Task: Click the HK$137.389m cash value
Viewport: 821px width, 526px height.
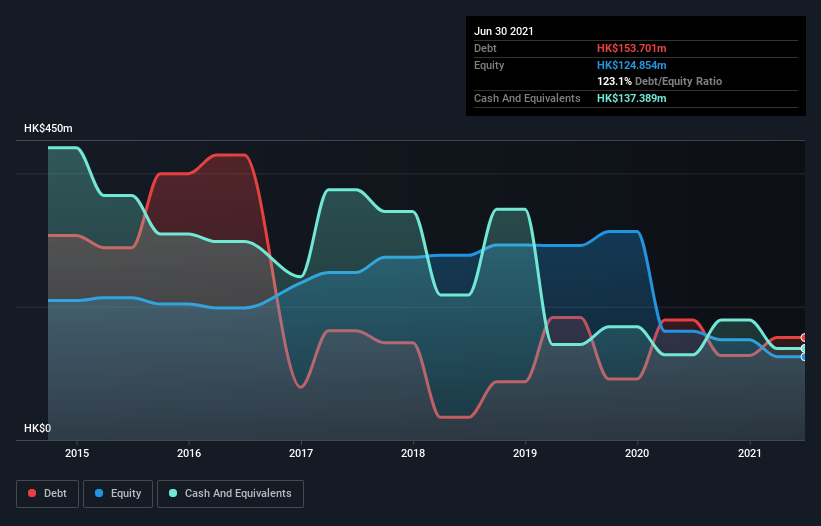Action: tap(631, 98)
